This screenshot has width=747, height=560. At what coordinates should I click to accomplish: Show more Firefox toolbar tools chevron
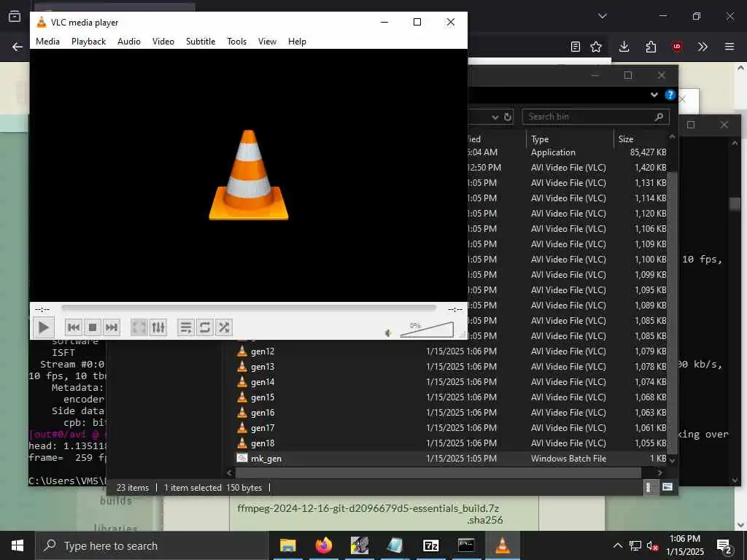point(703,47)
